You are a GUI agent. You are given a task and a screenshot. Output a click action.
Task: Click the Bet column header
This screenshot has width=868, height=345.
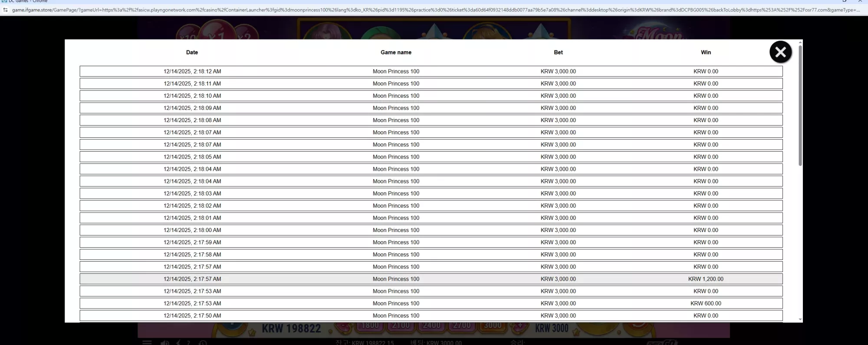(558, 53)
